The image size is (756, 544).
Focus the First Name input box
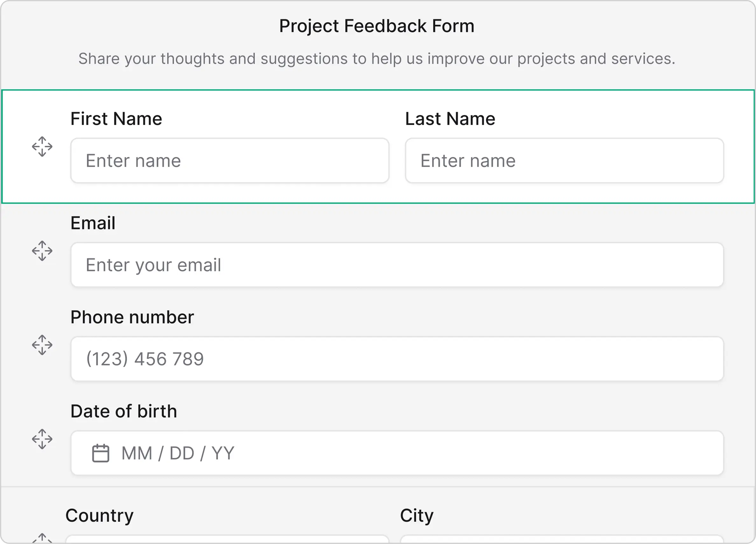[x=230, y=161]
